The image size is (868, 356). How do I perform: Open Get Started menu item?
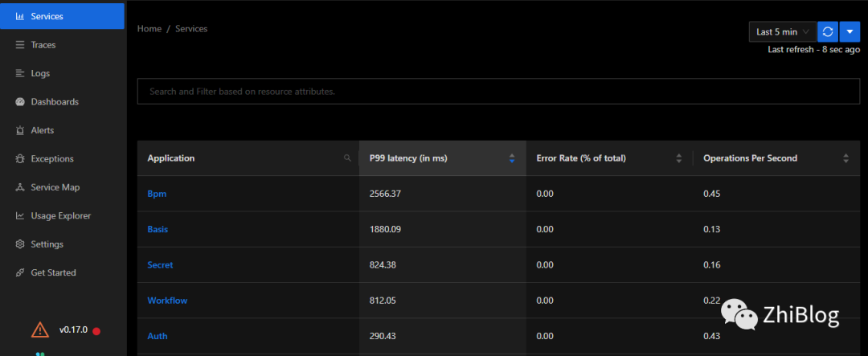click(x=53, y=272)
